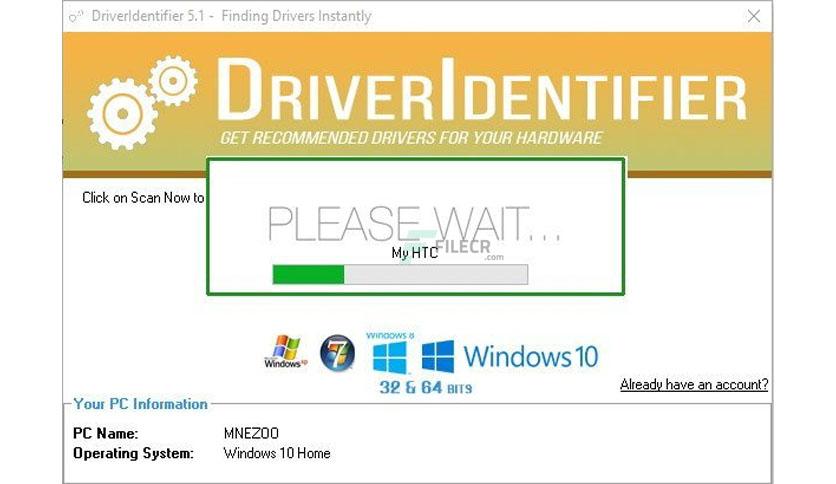
Task: Click the small gear icon in the banner
Action: point(173,80)
